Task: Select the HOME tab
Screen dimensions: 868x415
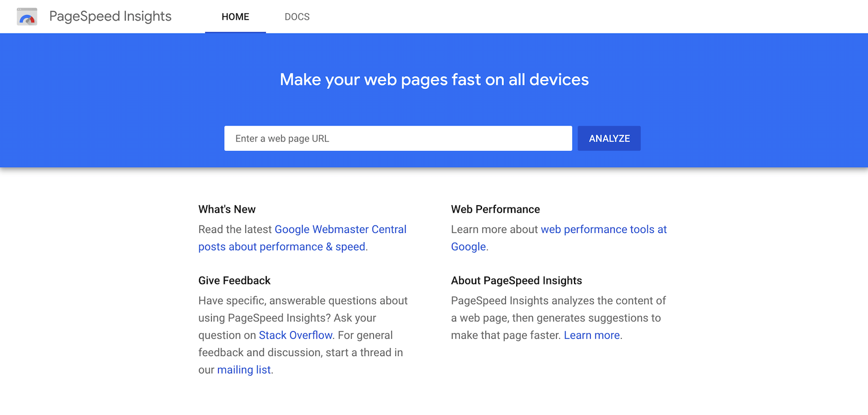Action: (235, 17)
